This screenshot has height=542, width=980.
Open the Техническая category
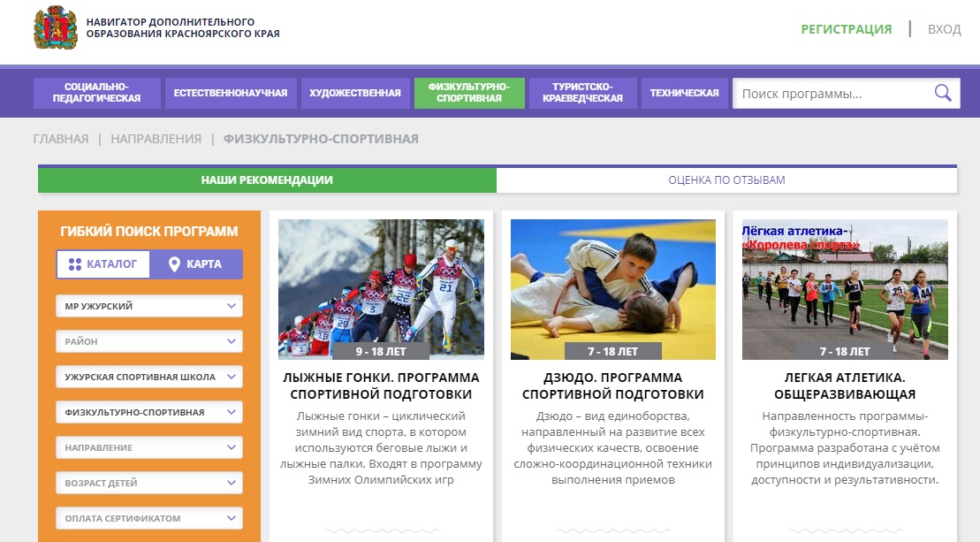(684, 93)
